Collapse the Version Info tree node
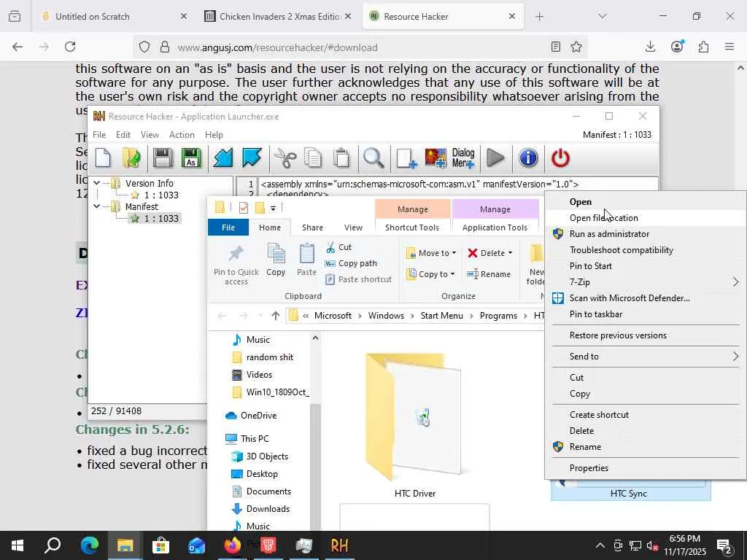The height and width of the screenshot is (560, 747). pos(97,183)
